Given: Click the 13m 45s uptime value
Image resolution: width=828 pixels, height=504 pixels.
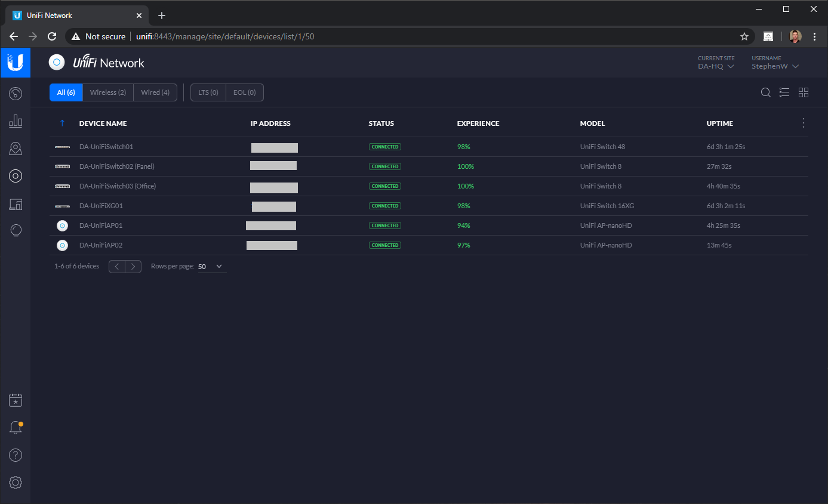Looking at the screenshot, I should click(719, 245).
